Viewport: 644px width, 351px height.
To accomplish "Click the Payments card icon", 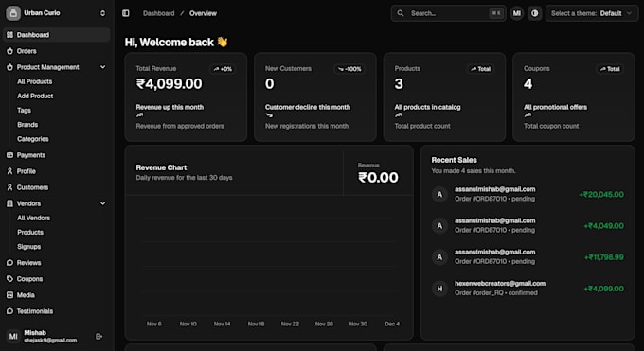I will (x=9, y=155).
